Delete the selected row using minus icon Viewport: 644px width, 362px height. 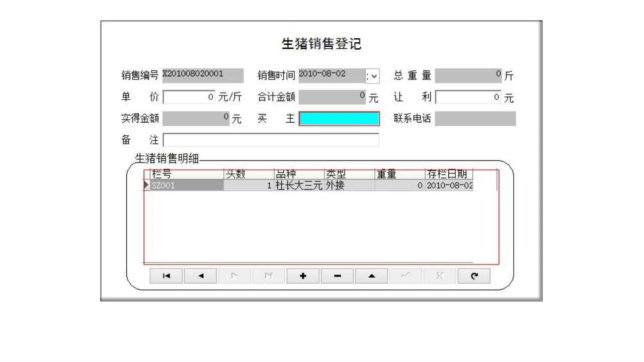[x=337, y=276]
